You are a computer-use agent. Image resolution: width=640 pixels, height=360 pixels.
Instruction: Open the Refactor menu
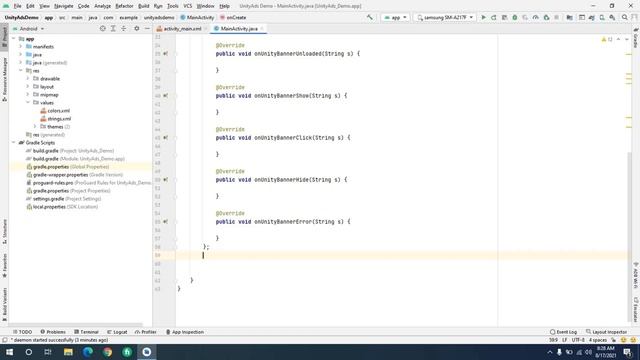click(x=124, y=6)
